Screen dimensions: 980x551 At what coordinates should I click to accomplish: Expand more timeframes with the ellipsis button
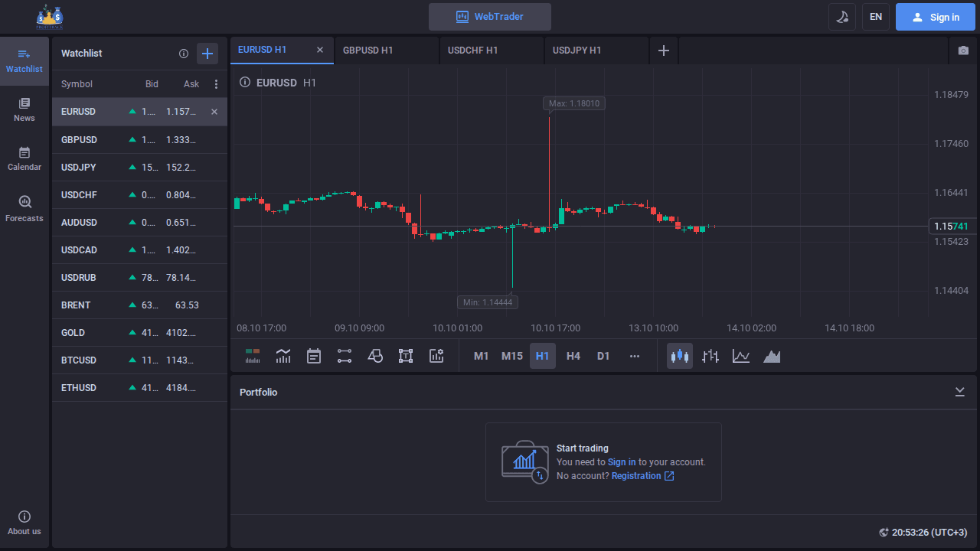(x=634, y=356)
